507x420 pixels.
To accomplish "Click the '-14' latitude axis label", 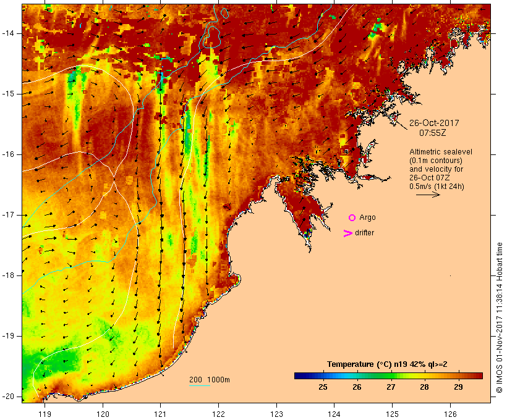I will [7, 33].
